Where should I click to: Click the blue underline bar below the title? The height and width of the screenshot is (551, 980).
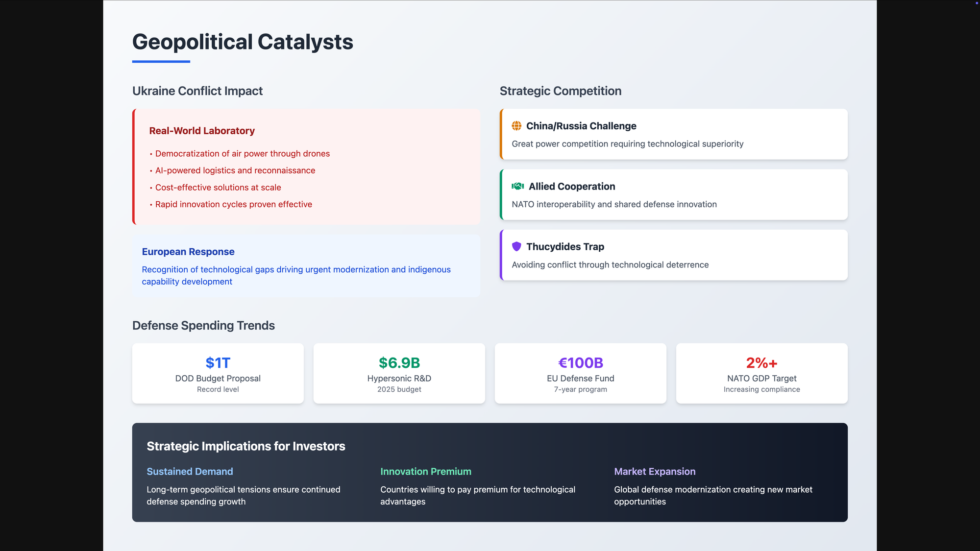[x=161, y=62]
